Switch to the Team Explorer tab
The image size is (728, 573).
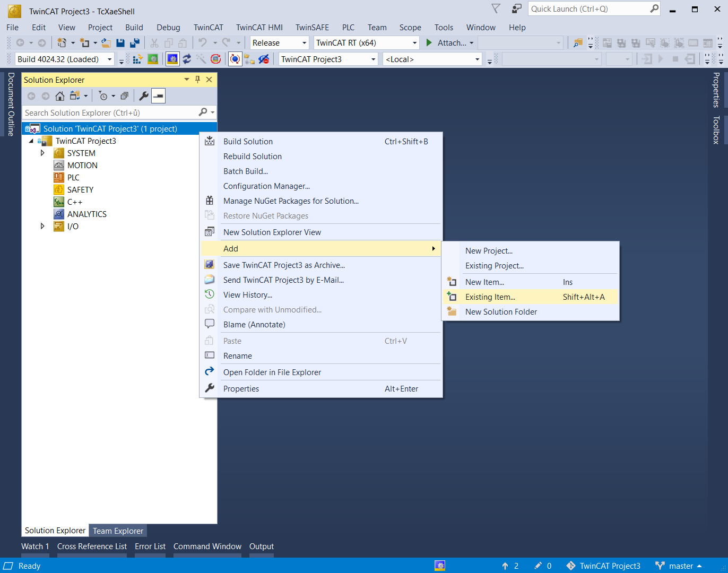118,531
